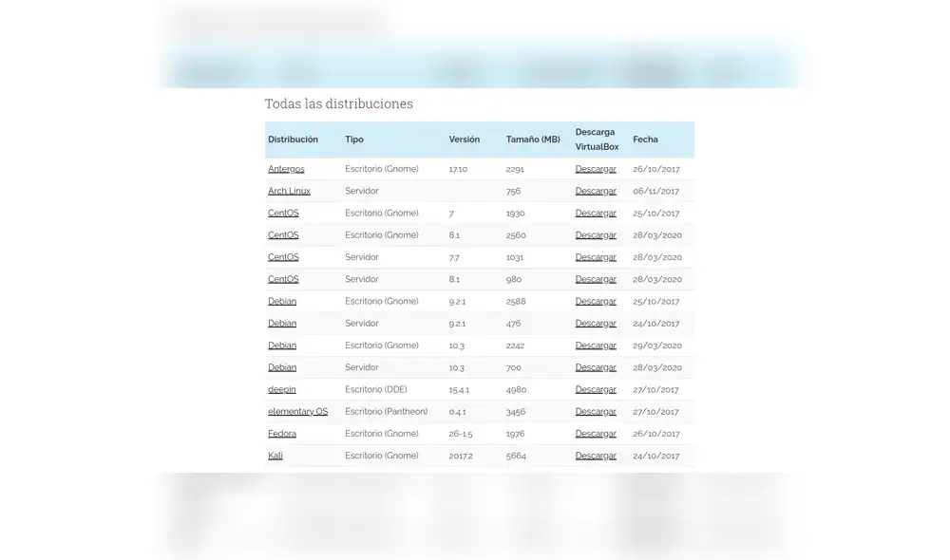Open the Fedora distribution page

tap(281, 433)
